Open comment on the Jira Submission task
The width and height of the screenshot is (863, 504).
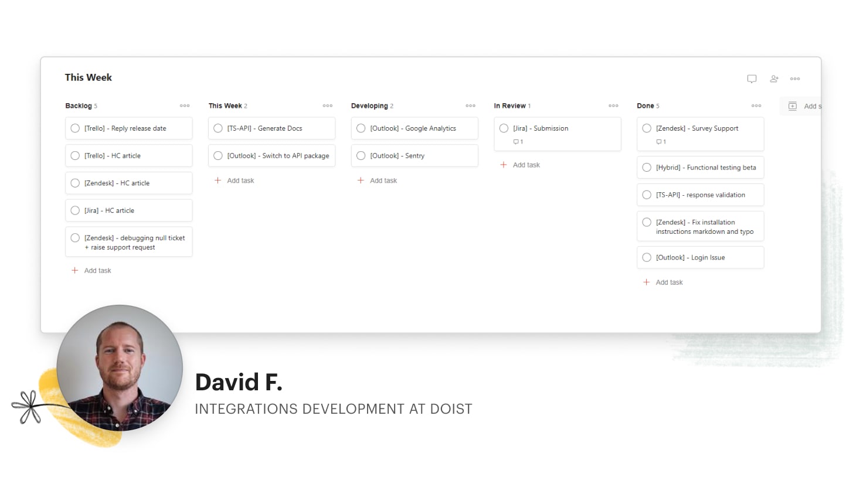point(516,141)
